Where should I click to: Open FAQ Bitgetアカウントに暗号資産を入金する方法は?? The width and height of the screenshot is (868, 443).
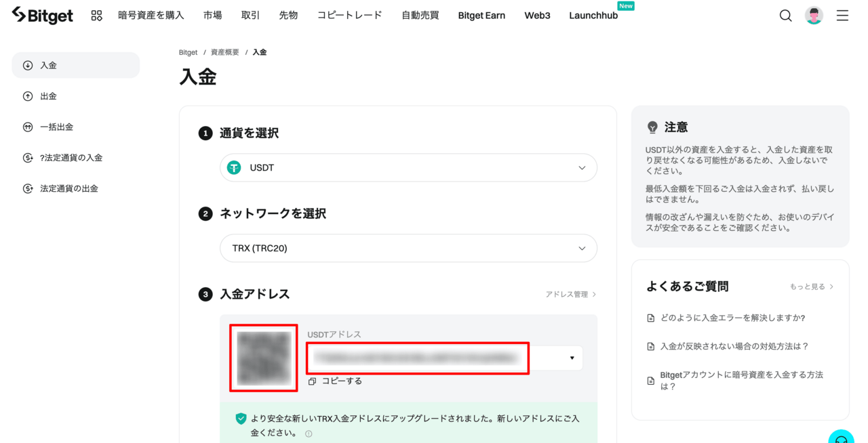click(x=742, y=381)
